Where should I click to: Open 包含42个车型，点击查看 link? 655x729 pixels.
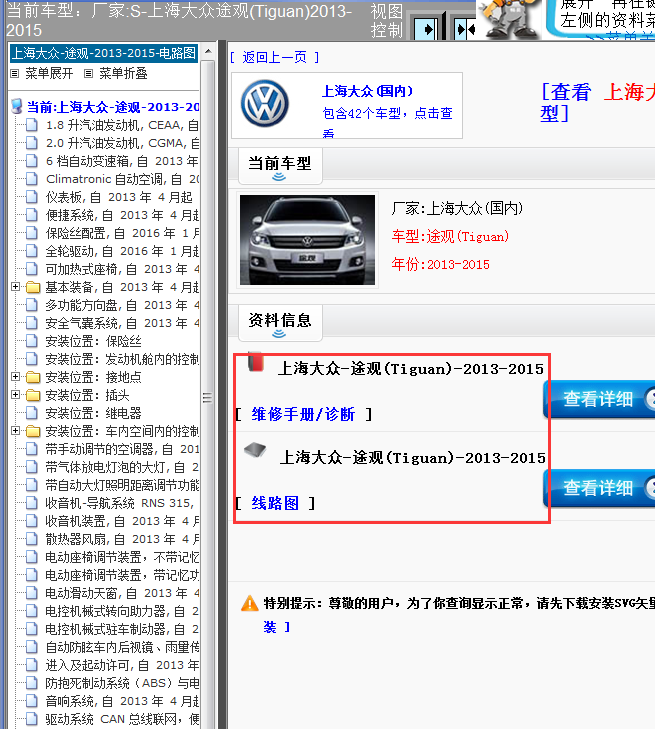(x=387, y=123)
